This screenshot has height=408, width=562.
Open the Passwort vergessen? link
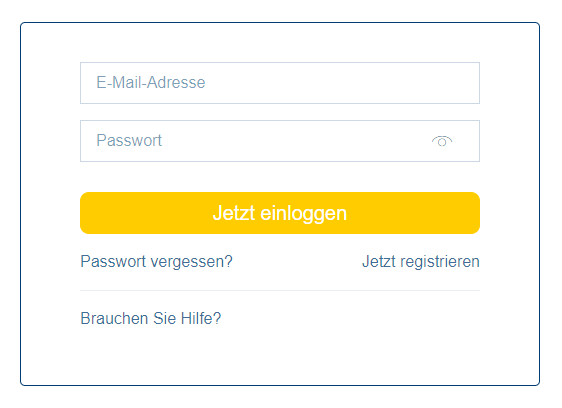(157, 261)
